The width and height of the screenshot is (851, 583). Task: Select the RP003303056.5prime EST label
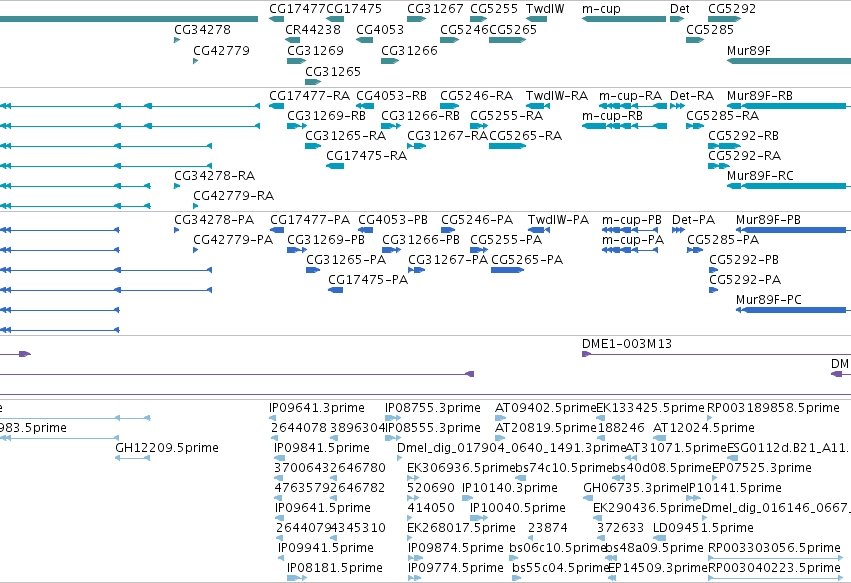774,548
